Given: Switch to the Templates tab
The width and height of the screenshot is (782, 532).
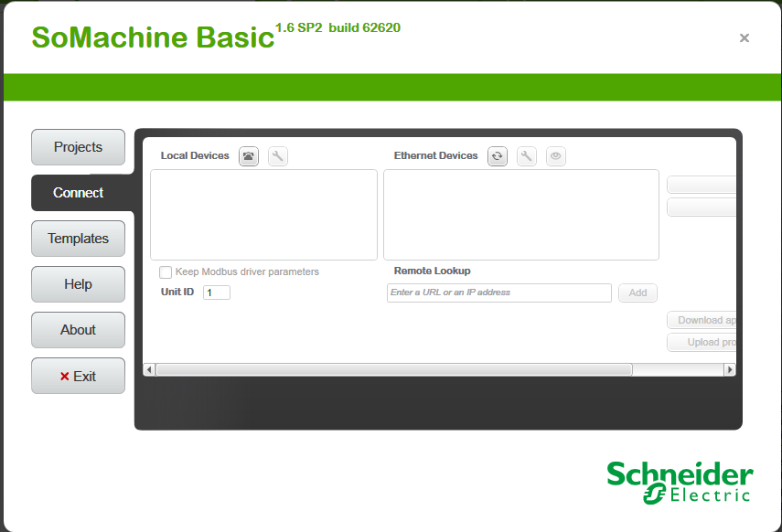Looking at the screenshot, I should pos(78,239).
